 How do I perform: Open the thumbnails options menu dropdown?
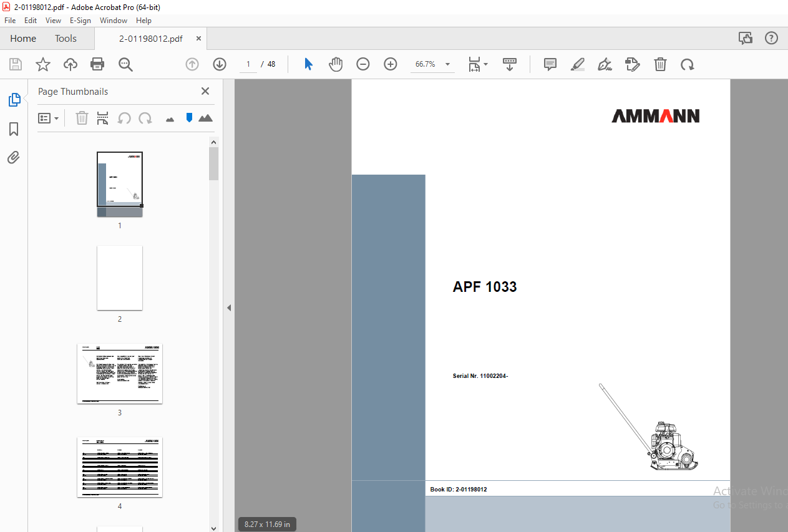tap(48, 118)
